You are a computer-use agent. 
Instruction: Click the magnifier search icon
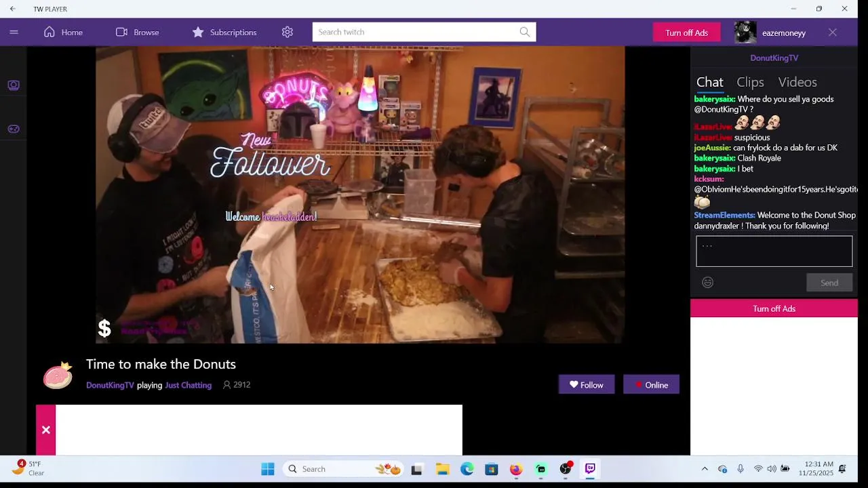(x=525, y=32)
